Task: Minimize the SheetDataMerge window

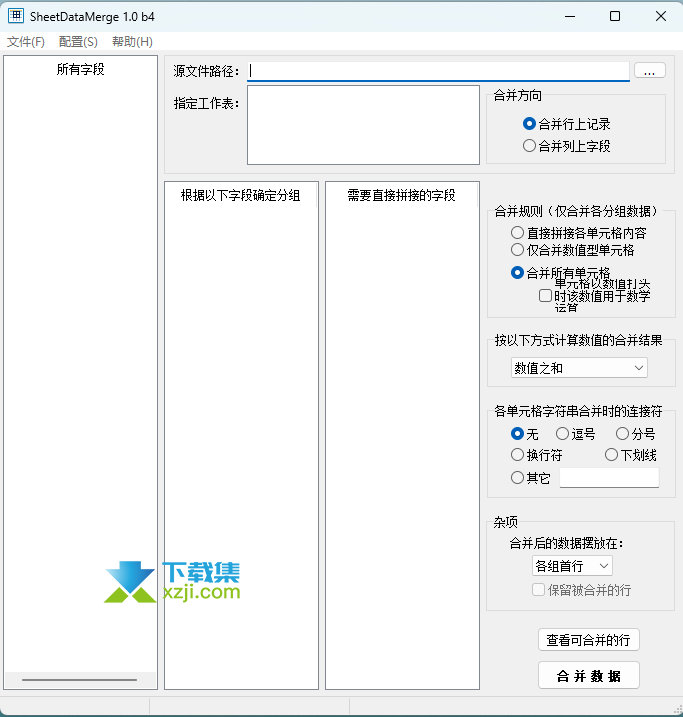Action: click(570, 16)
